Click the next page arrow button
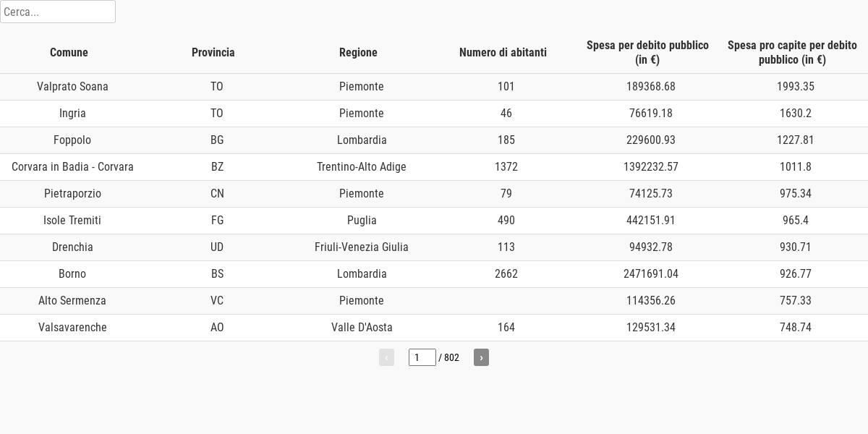 click(x=481, y=357)
